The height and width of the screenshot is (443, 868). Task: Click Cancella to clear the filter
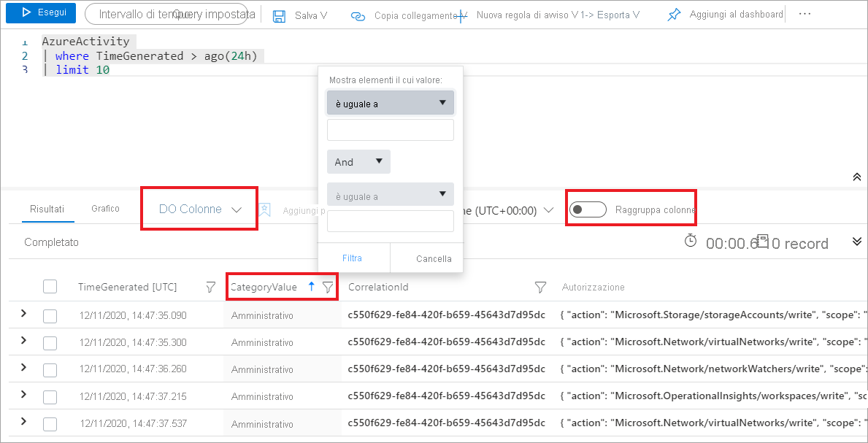click(x=434, y=258)
